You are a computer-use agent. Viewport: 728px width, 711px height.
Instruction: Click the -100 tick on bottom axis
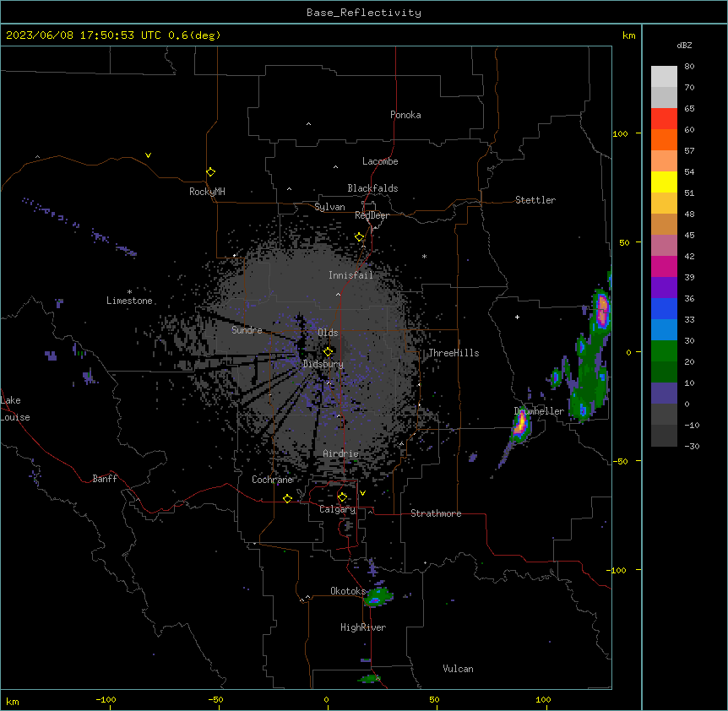[x=106, y=700]
